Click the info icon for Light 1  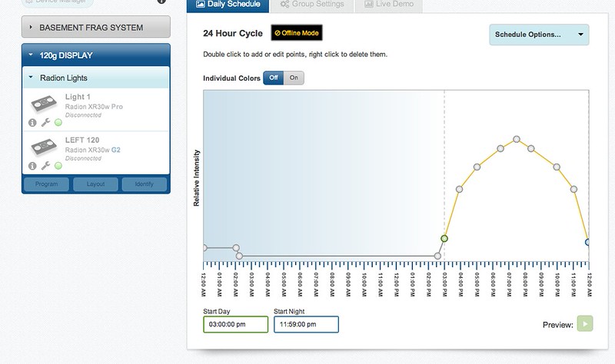click(x=32, y=123)
